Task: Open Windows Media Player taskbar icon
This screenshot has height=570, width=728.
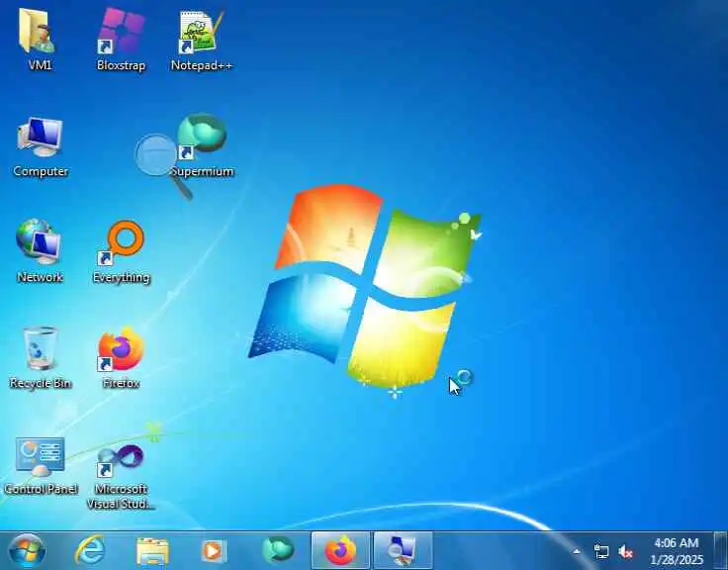Action: point(214,551)
